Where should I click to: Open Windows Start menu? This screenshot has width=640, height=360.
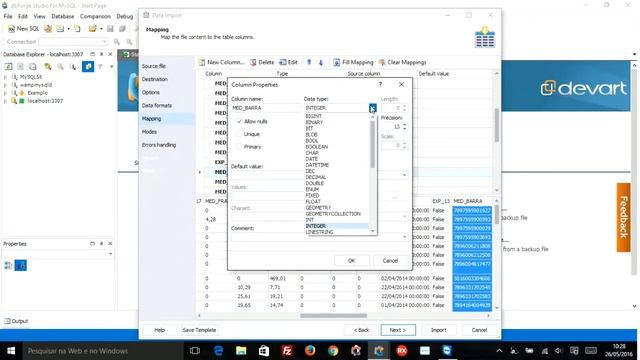click(x=11, y=351)
